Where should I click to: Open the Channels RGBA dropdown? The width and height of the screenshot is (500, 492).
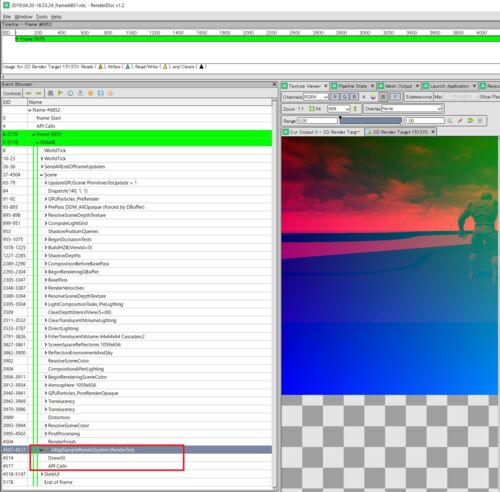316,97
